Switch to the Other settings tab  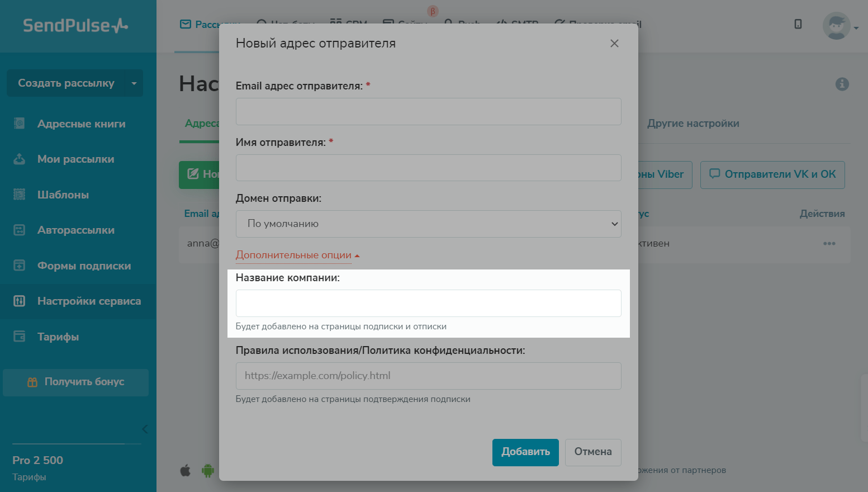coord(693,124)
